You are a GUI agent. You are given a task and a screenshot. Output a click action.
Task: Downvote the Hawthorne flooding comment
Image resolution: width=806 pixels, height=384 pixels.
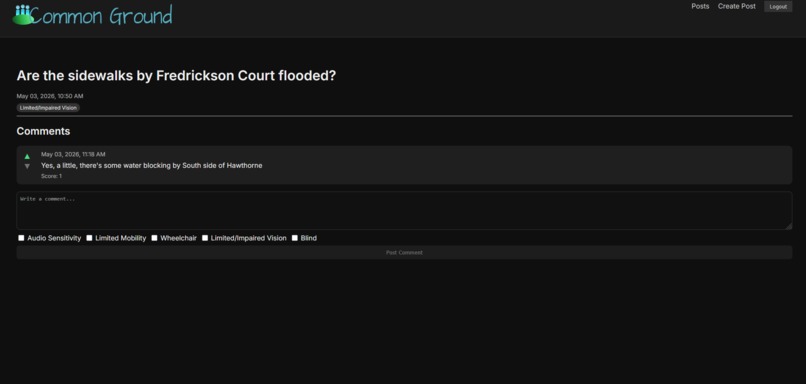coord(27,166)
